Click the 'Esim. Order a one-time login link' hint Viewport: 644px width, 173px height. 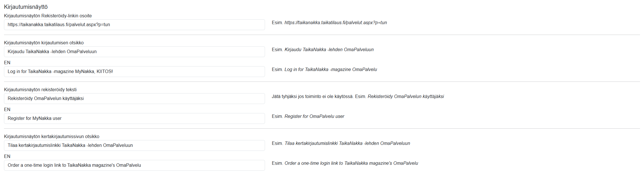[x=345, y=163]
